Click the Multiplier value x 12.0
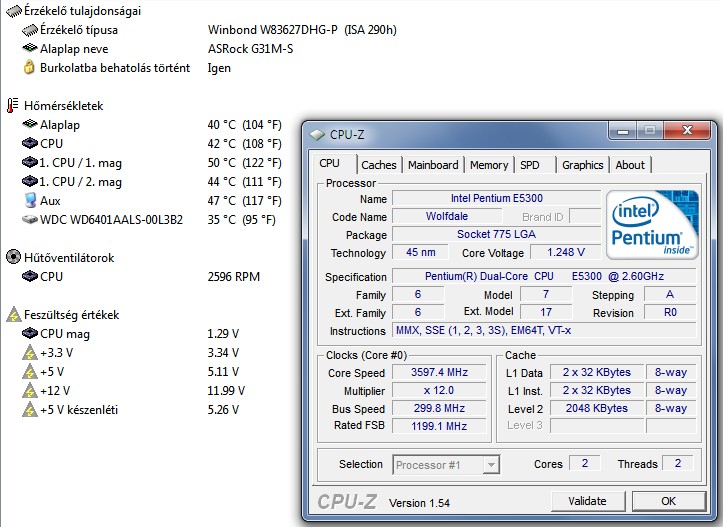The image size is (723, 527). tap(439, 390)
